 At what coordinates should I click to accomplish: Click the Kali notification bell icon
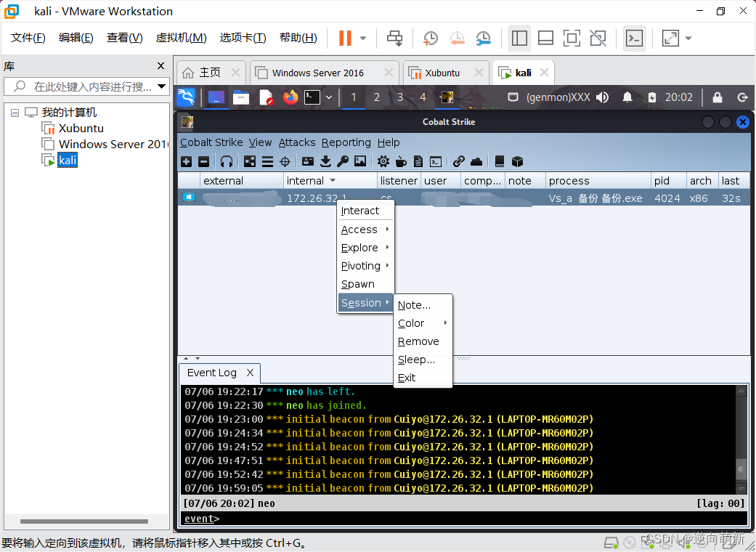click(x=627, y=97)
